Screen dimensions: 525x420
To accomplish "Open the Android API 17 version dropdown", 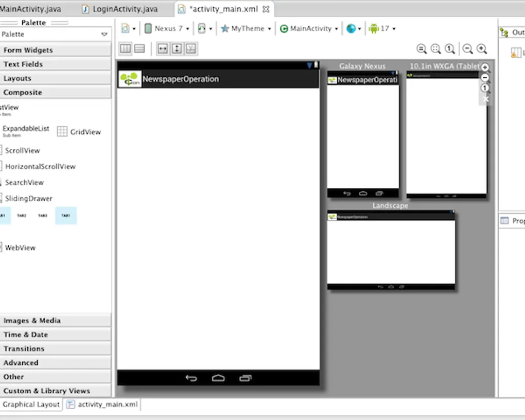I will 382,29.
